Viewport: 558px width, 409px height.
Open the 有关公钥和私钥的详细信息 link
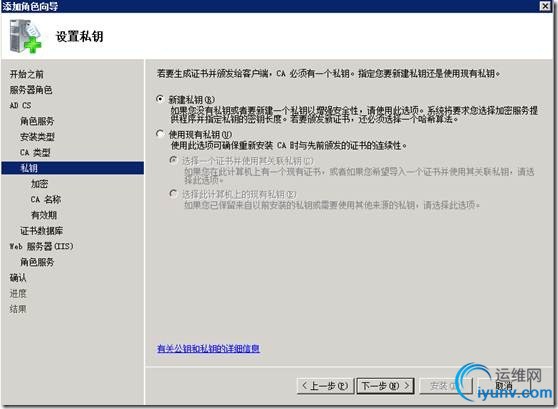point(208,348)
